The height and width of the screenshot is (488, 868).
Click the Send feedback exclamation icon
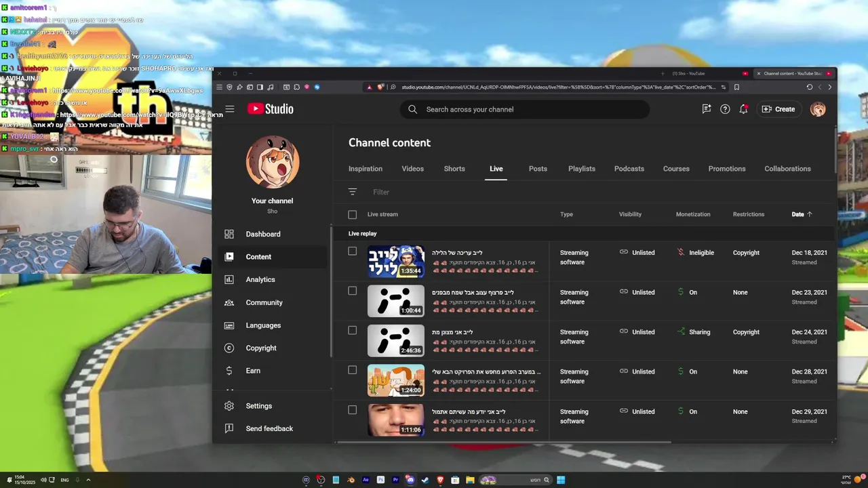pos(229,428)
